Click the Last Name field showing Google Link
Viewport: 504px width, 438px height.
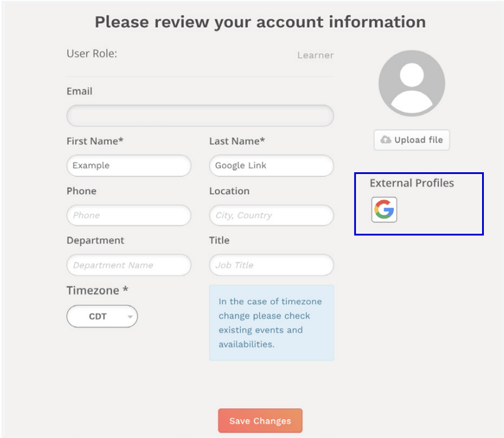(x=271, y=165)
